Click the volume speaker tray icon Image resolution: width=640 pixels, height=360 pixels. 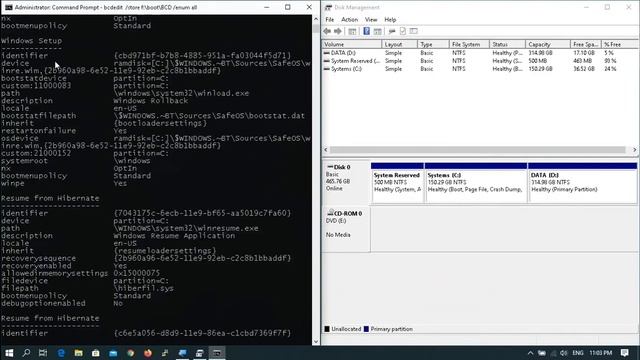pos(564,353)
